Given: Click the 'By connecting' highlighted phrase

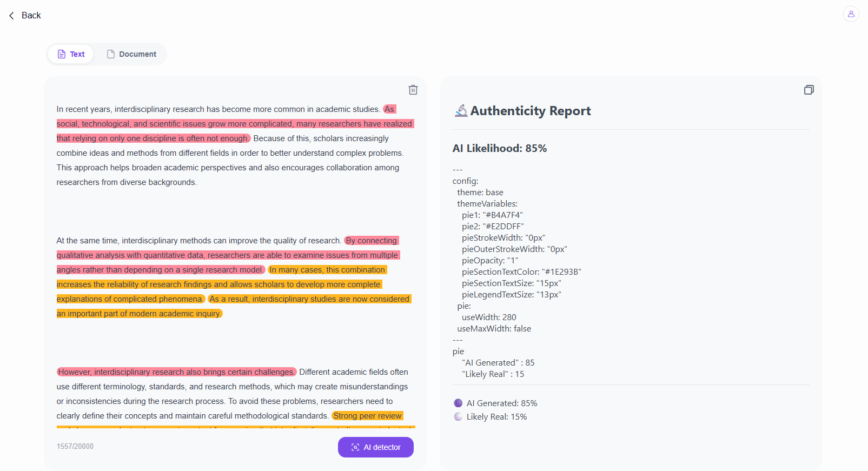Looking at the screenshot, I should click(x=372, y=241).
